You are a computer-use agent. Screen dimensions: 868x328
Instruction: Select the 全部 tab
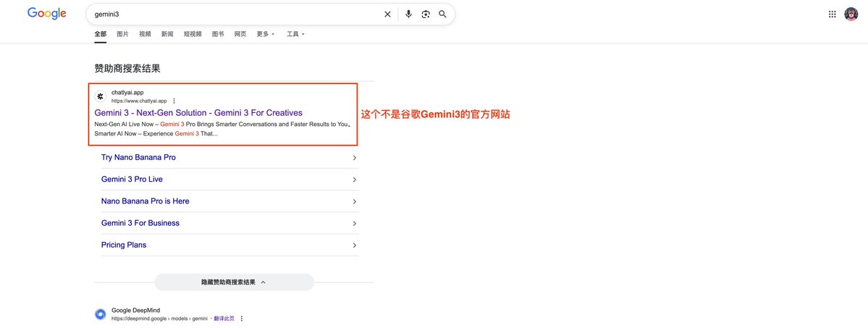(x=100, y=34)
